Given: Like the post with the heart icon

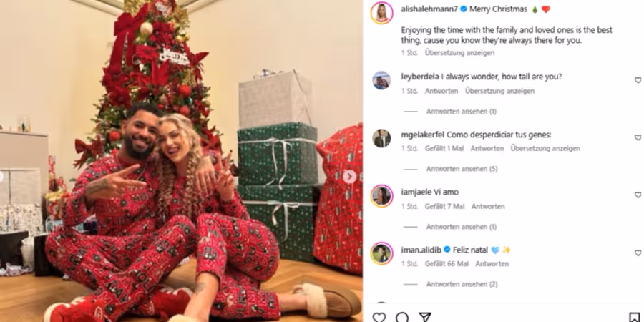Looking at the screenshot, I should tap(379, 317).
